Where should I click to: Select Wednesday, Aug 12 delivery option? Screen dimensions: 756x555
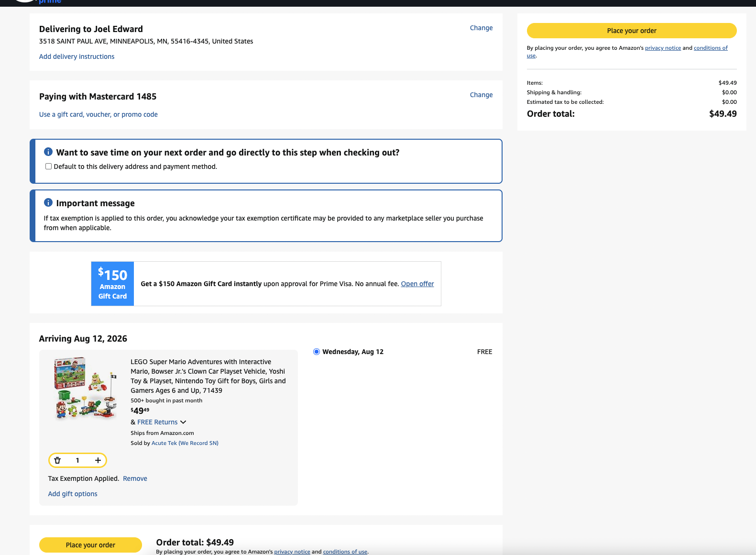317,352
